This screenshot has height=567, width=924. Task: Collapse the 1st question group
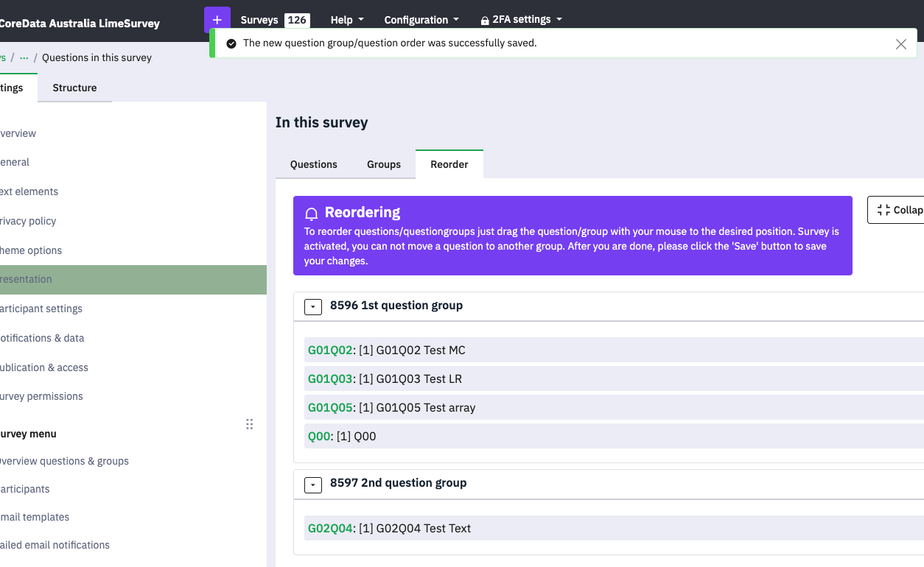[x=313, y=306]
